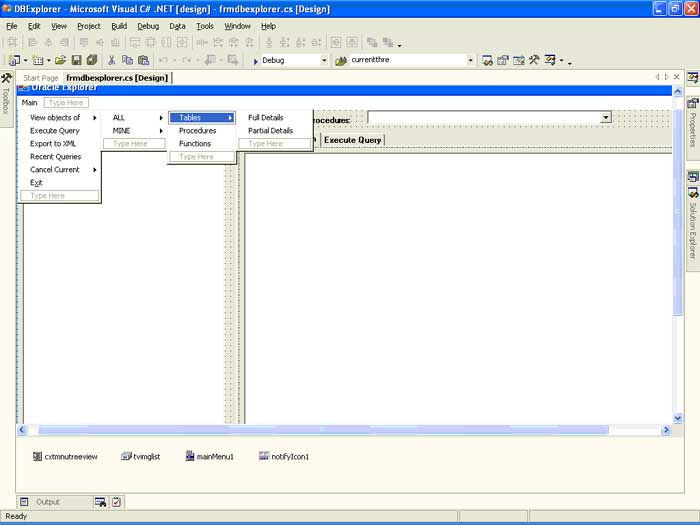The height and width of the screenshot is (525, 700).
Task: Click the Start debugging play arrow
Action: 255,61
